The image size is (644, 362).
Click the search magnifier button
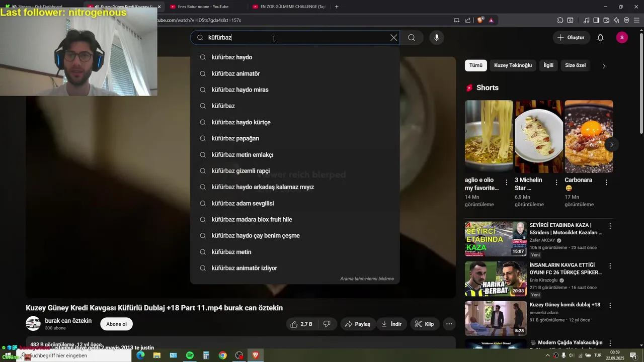point(412,38)
